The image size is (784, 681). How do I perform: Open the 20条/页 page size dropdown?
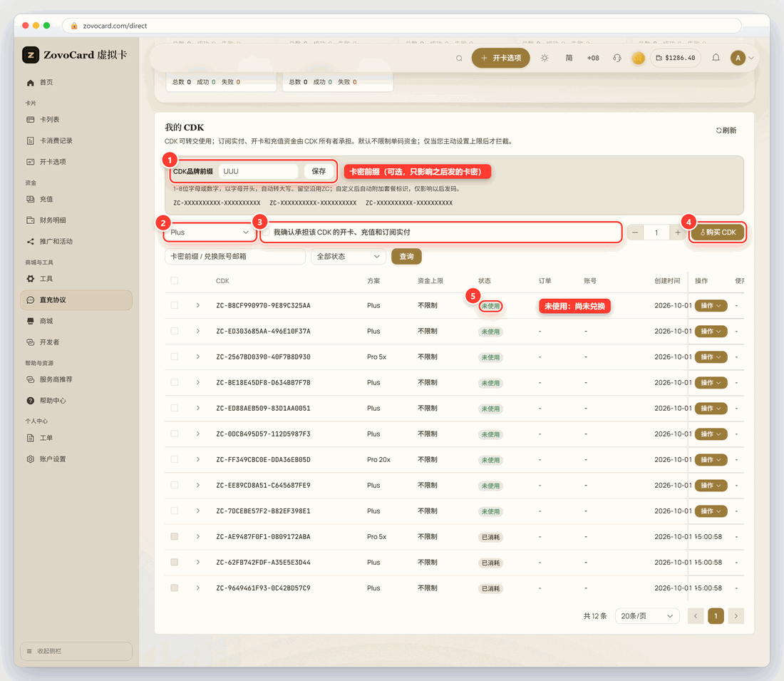[647, 616]
